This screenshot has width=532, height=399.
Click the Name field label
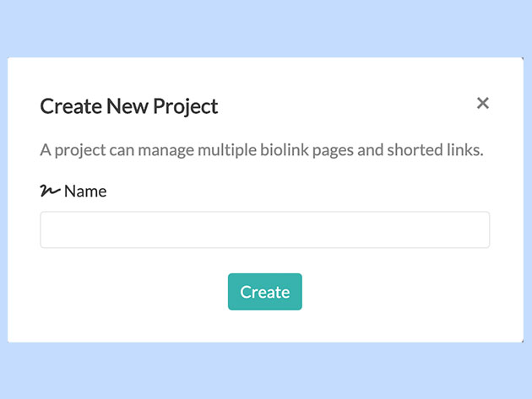coord(85,191)
